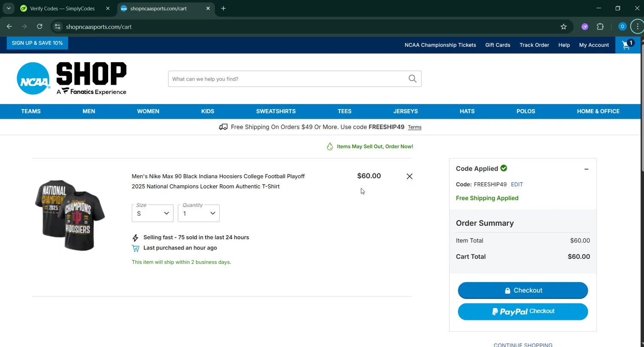Open Chrome menu three dots
Image resolution: width=644 pixels, height=347 pixels.
pos(638,27)
